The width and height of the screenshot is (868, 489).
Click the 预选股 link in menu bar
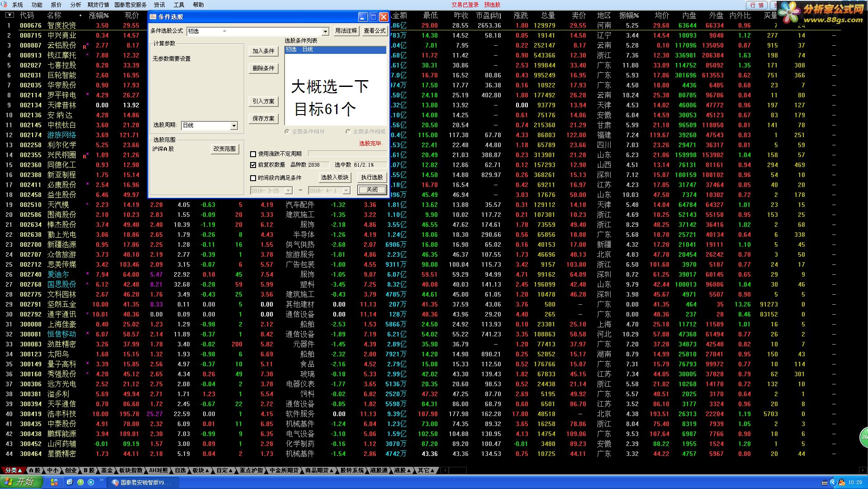492,5
